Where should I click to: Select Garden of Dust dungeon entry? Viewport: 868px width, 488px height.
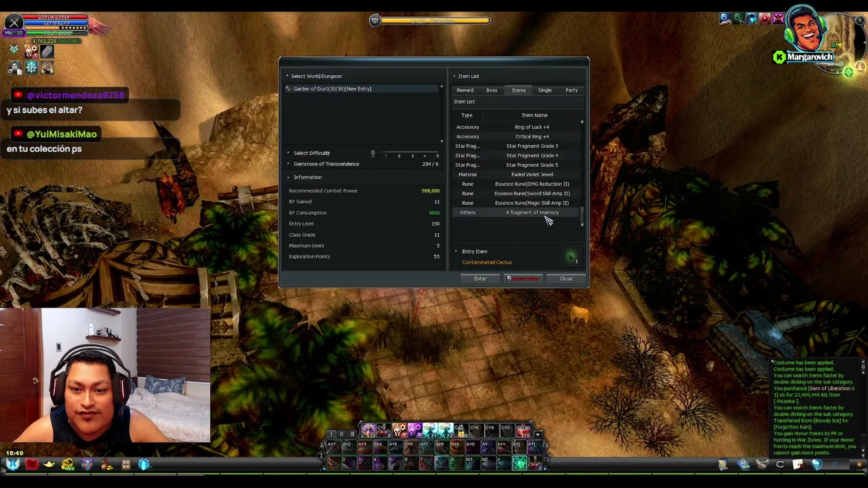coord(363,89)
